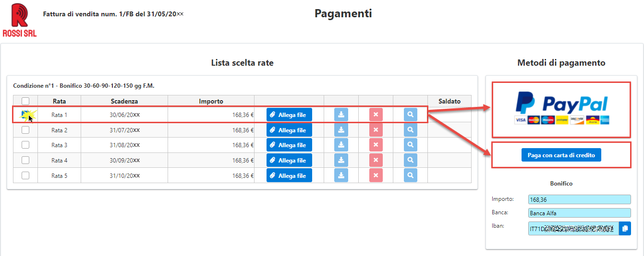
Task: Click the Importo column header
Action: point(211,101)
